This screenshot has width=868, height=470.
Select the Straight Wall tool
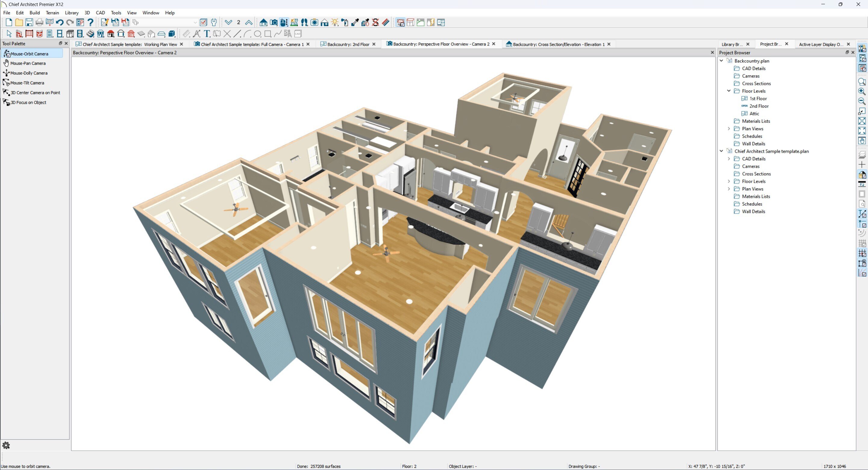19,33
